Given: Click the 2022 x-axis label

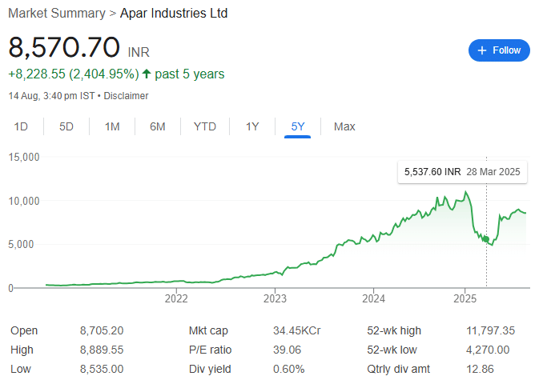Looking at the screenshot, I should coord(176,298).
